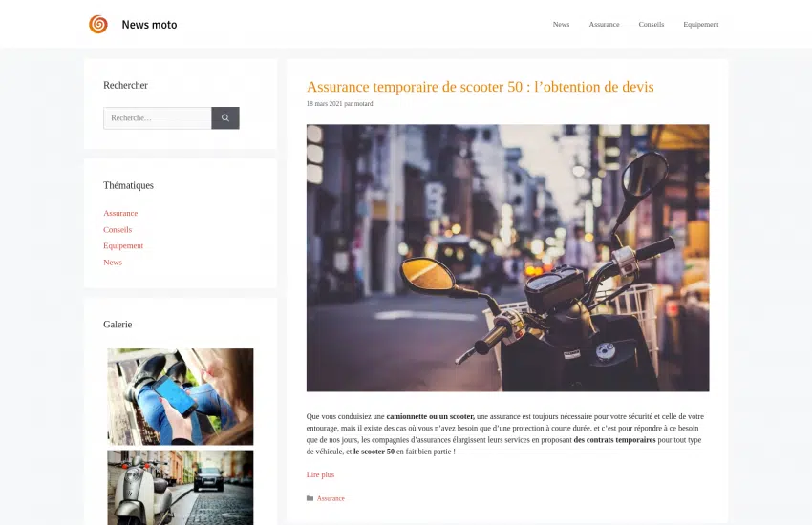Select Equipement under Thématiques
Image resolution: width=812 pixels, height=525 pixels.
[123, 245]
